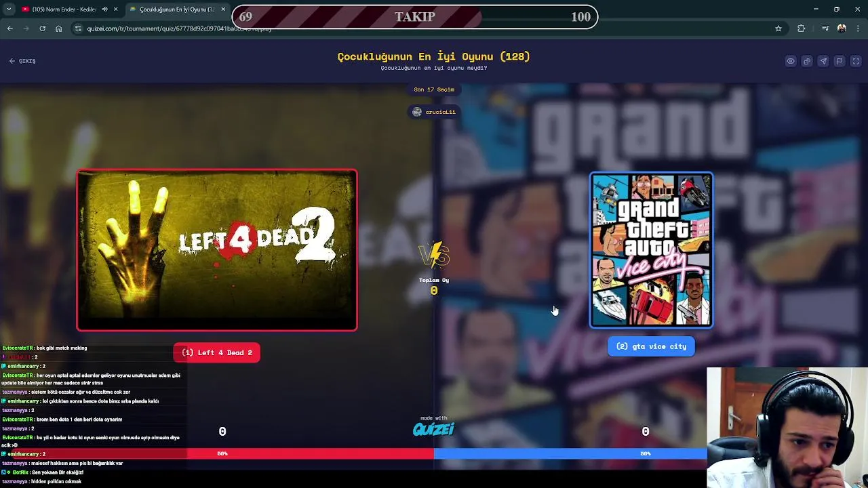Image resolution: width=868 pixels, height=488 pixels.
Task: Click the browser back arrow
Action: pos(10,28)
